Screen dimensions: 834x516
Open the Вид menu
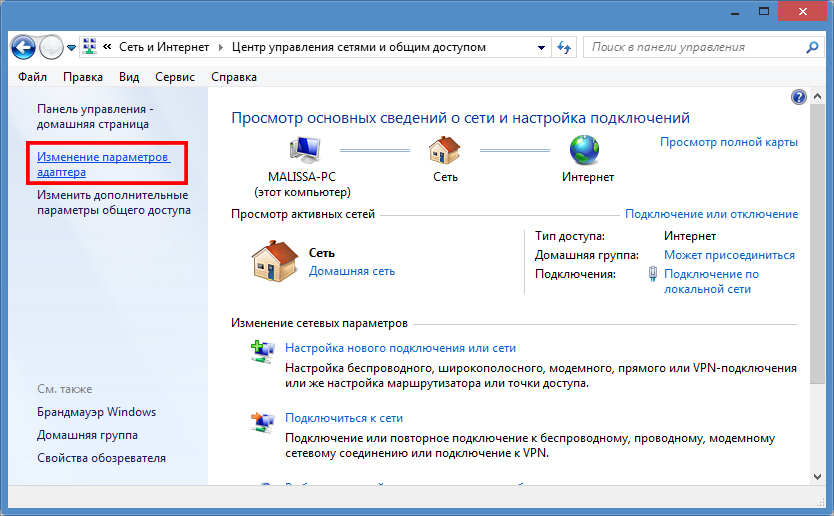coord(129,77)
